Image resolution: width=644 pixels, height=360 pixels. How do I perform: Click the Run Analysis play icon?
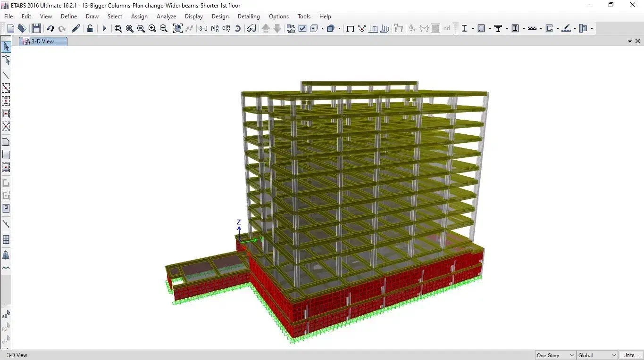(104, 29)
